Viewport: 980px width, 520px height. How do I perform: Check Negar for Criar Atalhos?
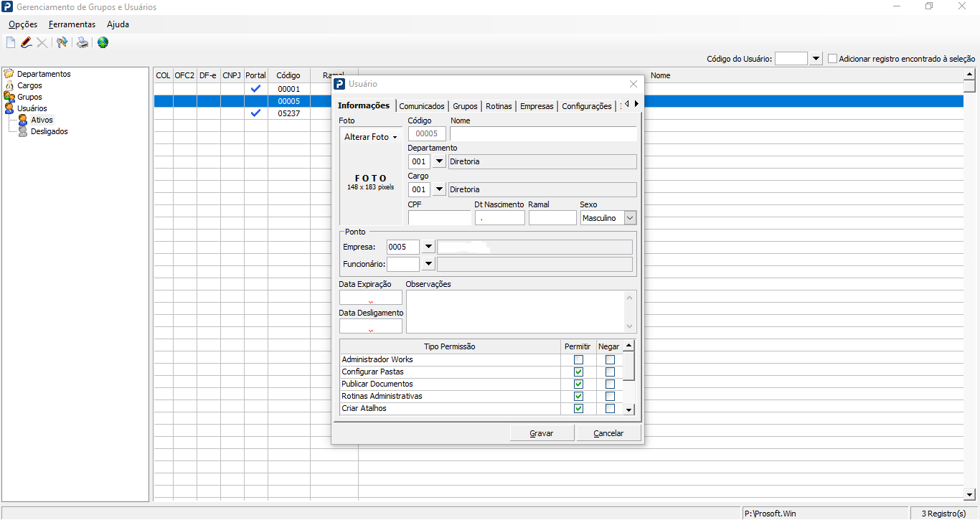[x=610, y=409]
